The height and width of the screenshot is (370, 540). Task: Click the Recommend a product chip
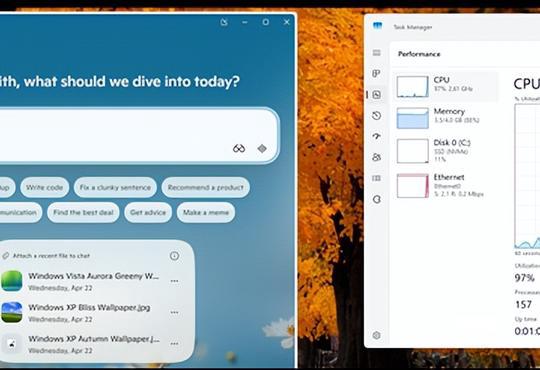pos(206,187)
